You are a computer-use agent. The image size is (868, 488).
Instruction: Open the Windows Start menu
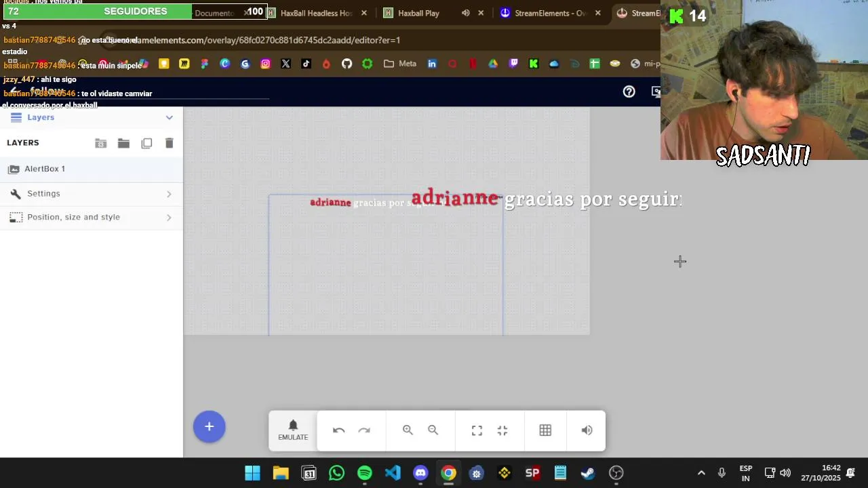pyautogui.click(x=252, y=473)
